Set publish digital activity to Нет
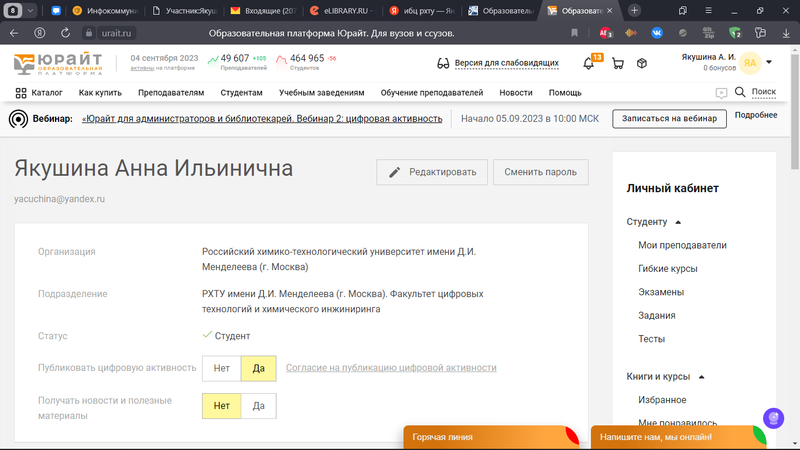 click(x=221, y=368)
